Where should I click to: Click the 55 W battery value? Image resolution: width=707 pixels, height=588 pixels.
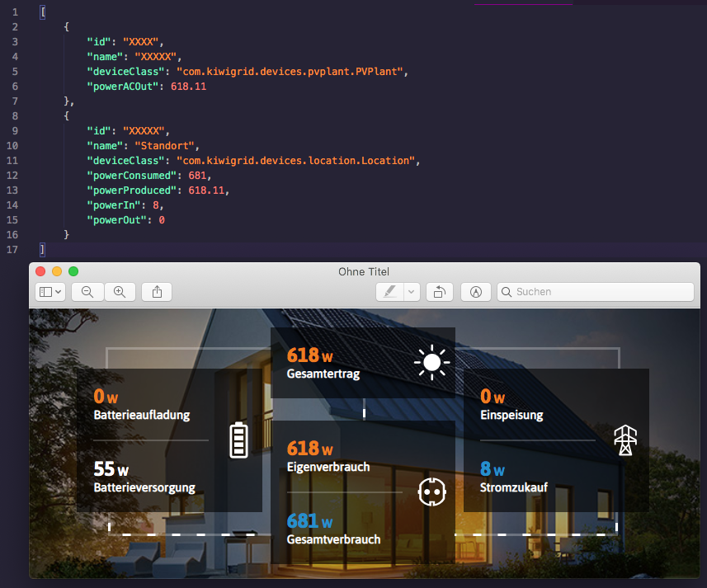tap(111, 469)
